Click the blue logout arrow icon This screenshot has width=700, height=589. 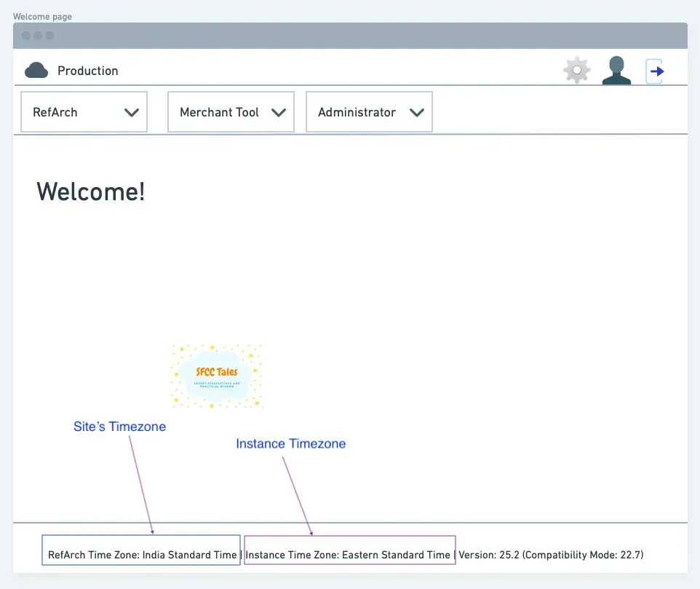pyautogui.click(x=656, y=71)
